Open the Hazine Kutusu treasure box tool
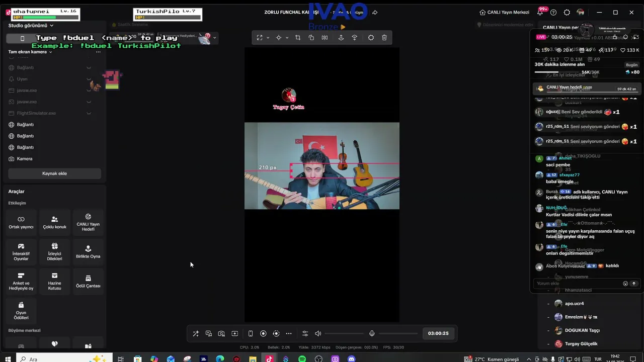This screenshot has height=362, width=644. point(55,282)
